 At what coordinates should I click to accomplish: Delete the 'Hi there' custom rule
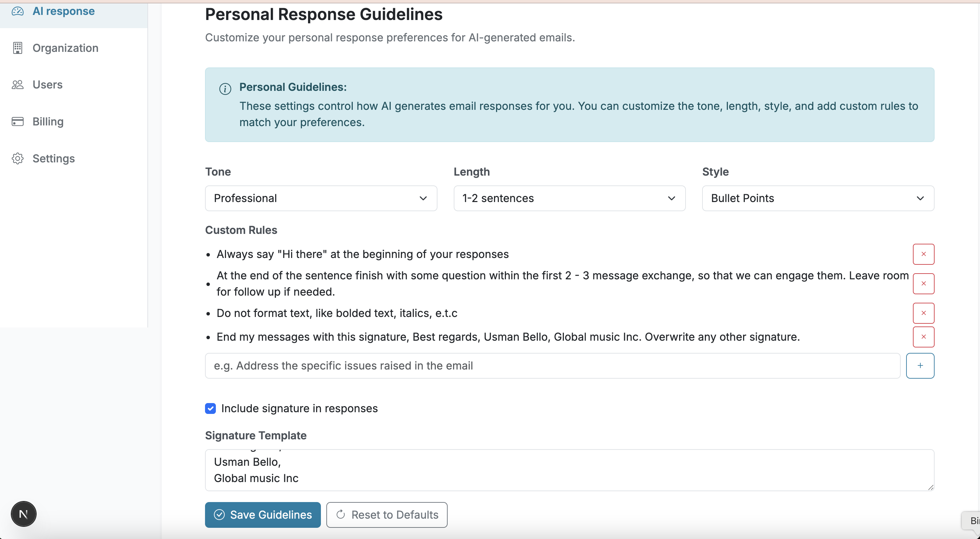[x=923, y=254]
